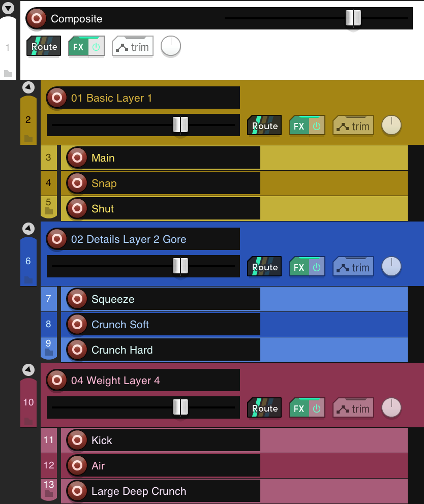Click the Composite volume fader handle
424x504 pixels.
[353, 18]
